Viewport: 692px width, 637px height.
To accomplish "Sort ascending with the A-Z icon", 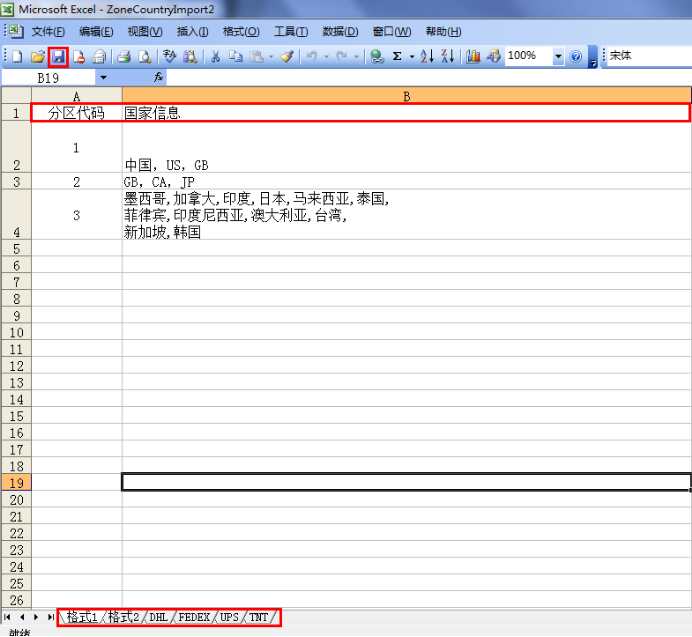I will pyautogui.click(x=426, y=57).
